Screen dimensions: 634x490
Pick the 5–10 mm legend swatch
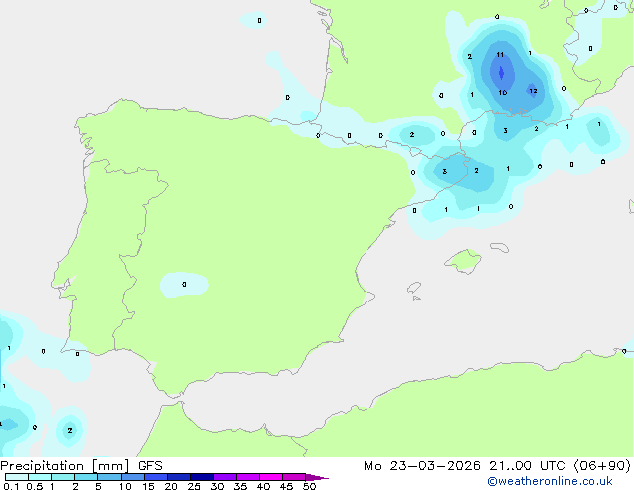[109, 477]
